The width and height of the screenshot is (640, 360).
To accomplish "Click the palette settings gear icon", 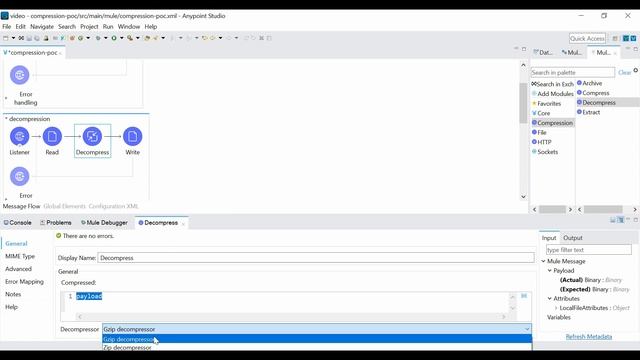I will coord(636,70).
